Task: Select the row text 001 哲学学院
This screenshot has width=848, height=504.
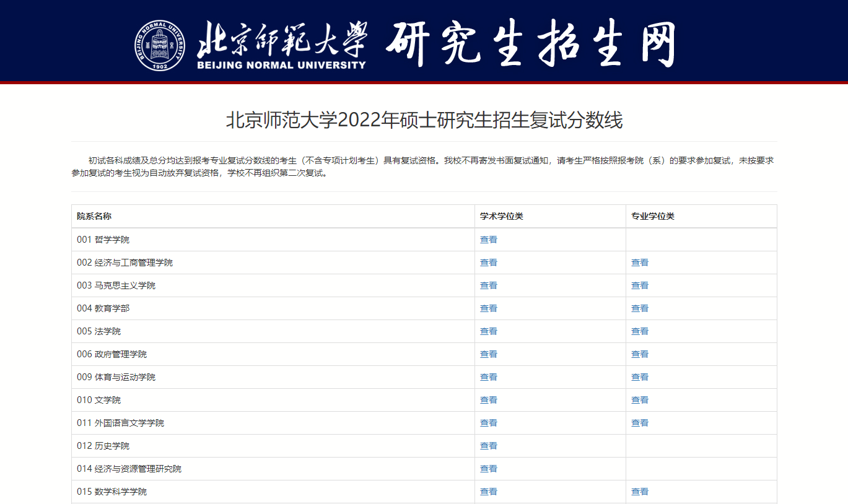Action: (x=103, y=240)
